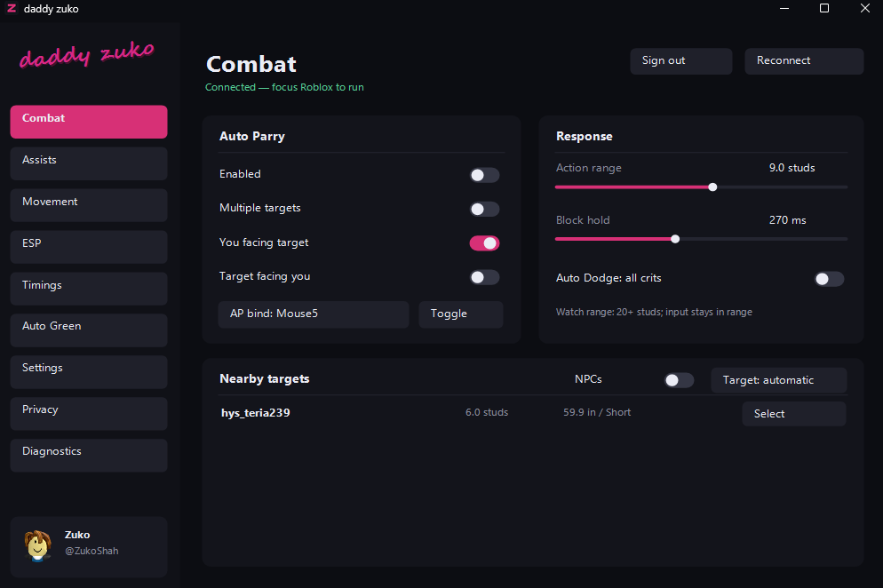The width and height of the screenshot is (883, 588).
Task: Click the Toggle mode button
Action: coord(461,314)
